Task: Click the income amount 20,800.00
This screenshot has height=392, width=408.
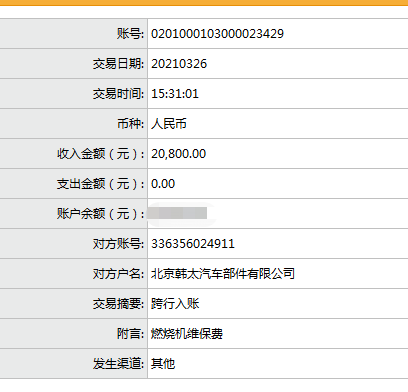Action: 179,154
